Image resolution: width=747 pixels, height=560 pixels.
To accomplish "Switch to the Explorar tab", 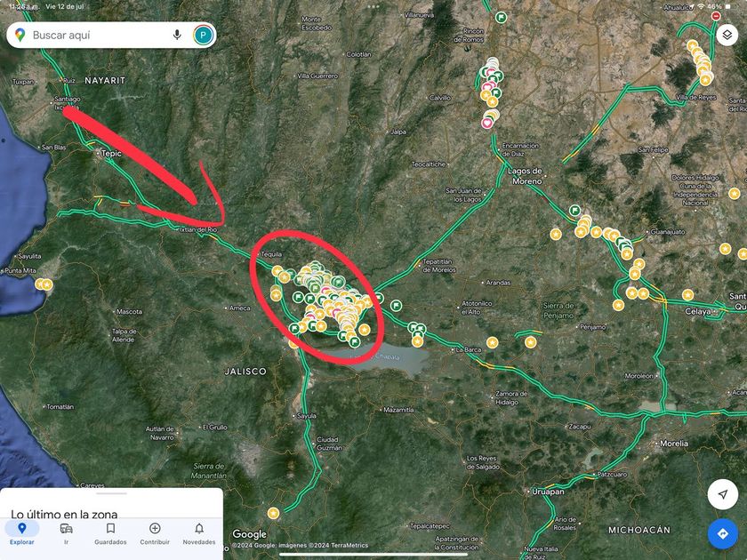I will coord(22,532).
